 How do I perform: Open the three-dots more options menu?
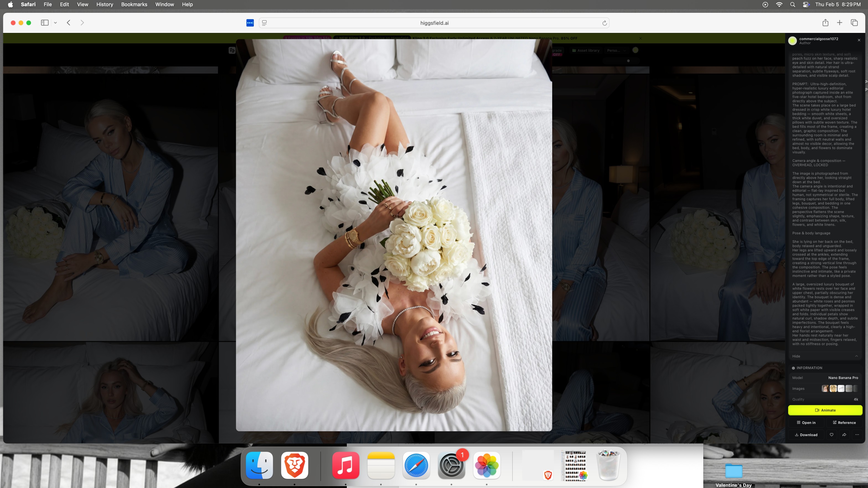coord(857,435)
